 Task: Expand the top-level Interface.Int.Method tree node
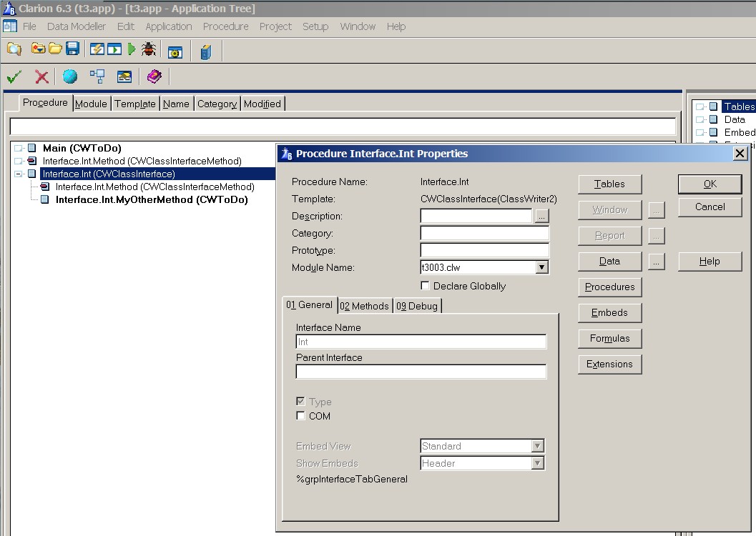click(18, 161)
